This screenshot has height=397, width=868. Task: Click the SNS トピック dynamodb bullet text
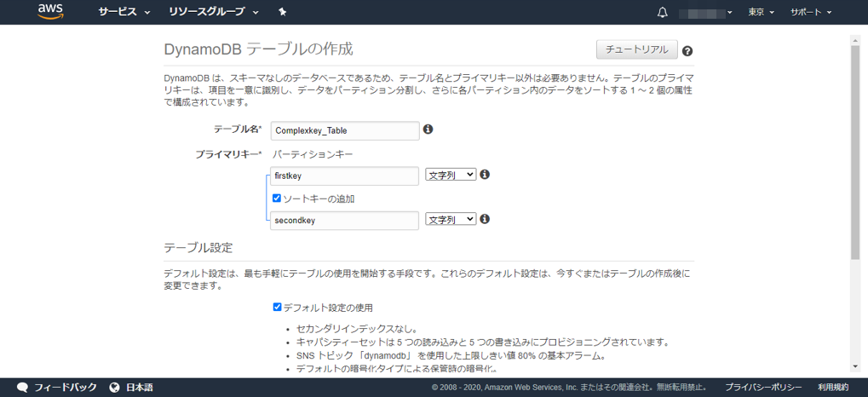click(450, 355)
